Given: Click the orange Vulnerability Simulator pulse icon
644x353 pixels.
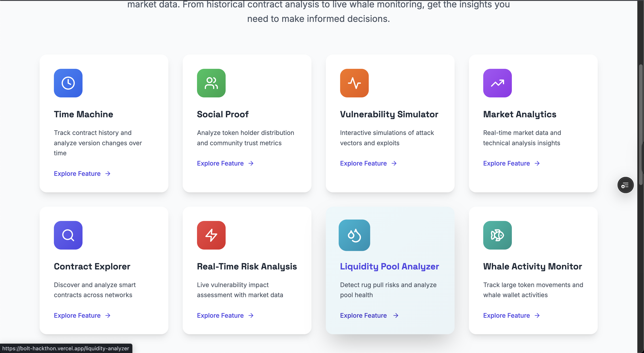Looking at the screenshot, I should 354,83.
